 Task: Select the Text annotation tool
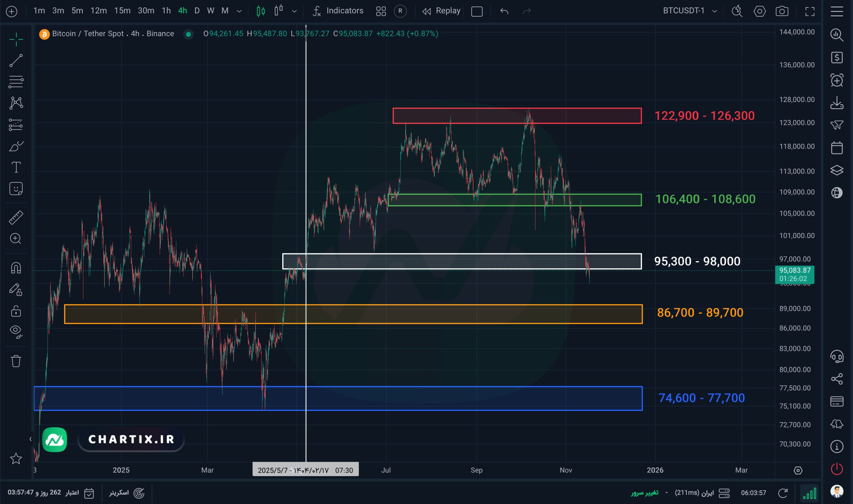[x=16, y=167]
